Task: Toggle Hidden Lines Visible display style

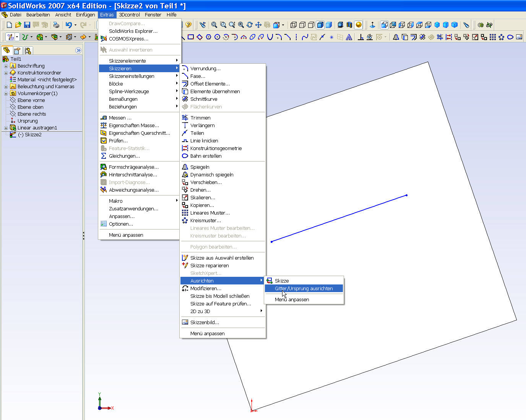Action: [x=302, y=25]
